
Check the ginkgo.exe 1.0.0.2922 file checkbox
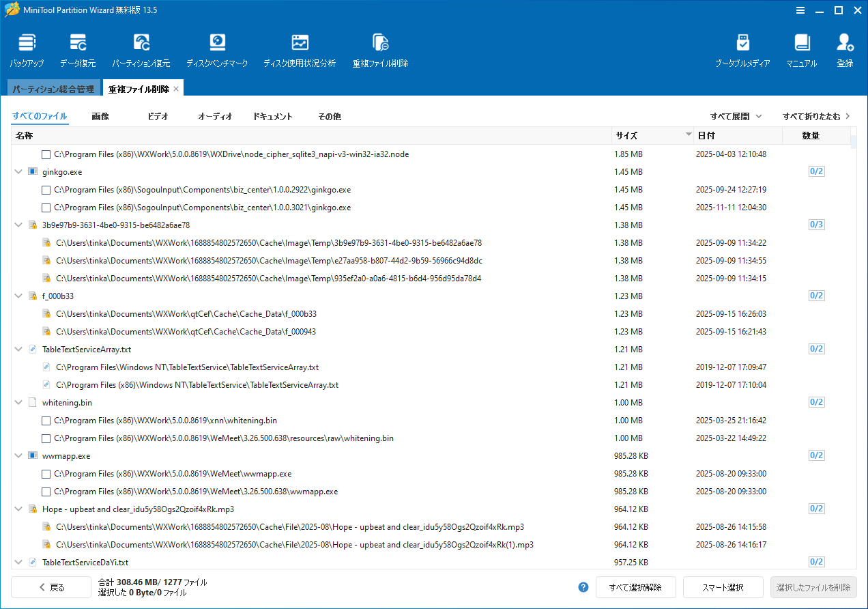[46, 190]
